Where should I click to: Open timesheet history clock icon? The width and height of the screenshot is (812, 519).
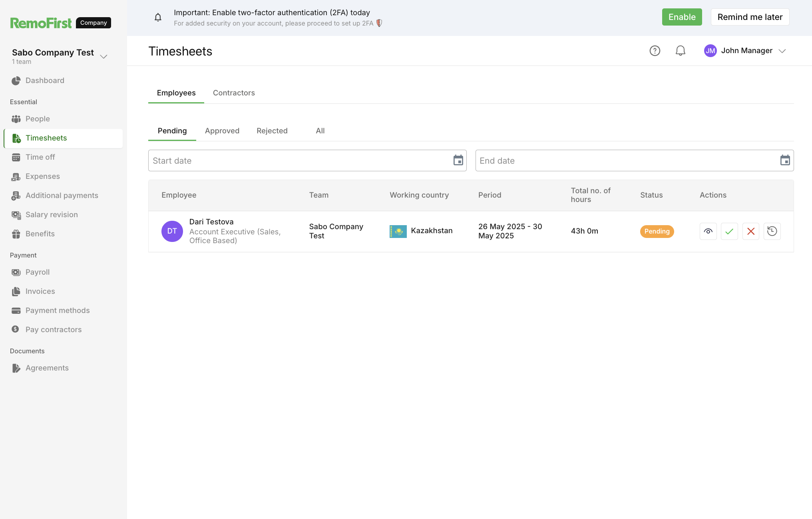click(772, 231)
